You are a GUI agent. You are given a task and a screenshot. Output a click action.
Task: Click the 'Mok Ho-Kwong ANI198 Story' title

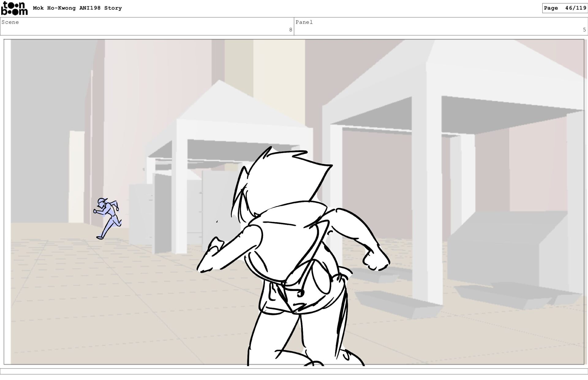pyautogui.click(x=77, y=8)
